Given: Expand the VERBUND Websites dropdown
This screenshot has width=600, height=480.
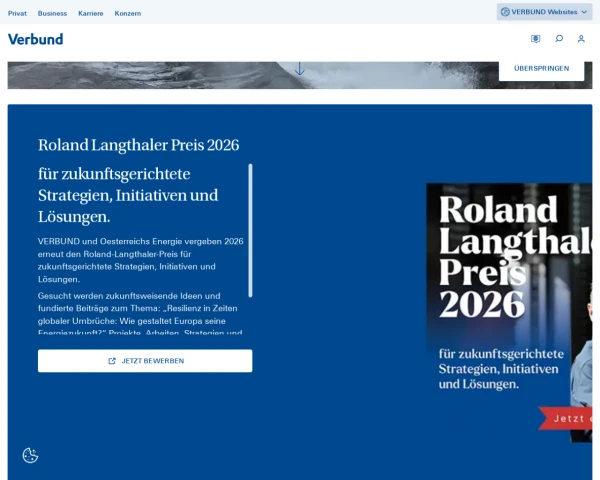Looking at the screenshot, I should 544,12.
